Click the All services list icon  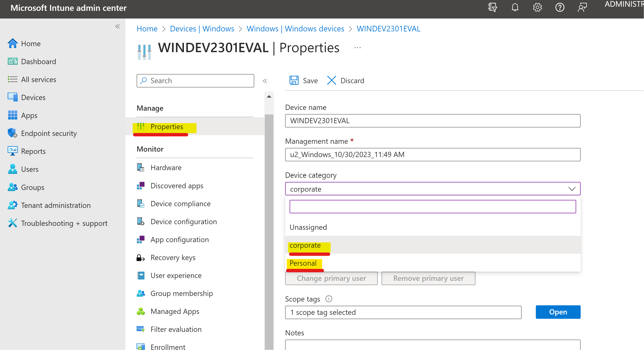[13, 79]
